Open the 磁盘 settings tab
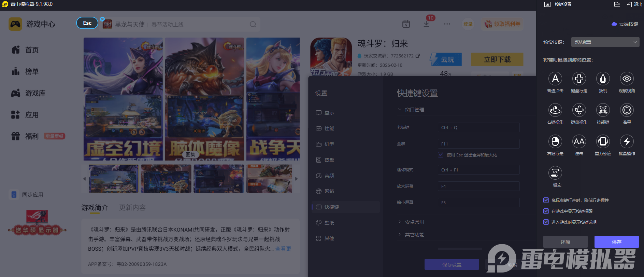This screenshot has width=644, height=277. [346, 160]
